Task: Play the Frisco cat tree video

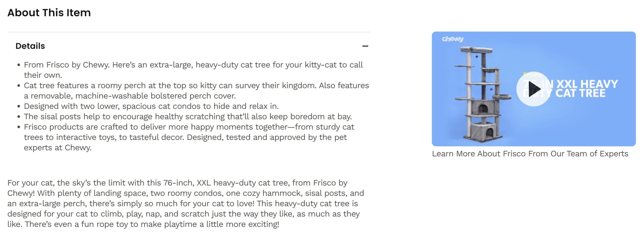Action: point(534,89)
